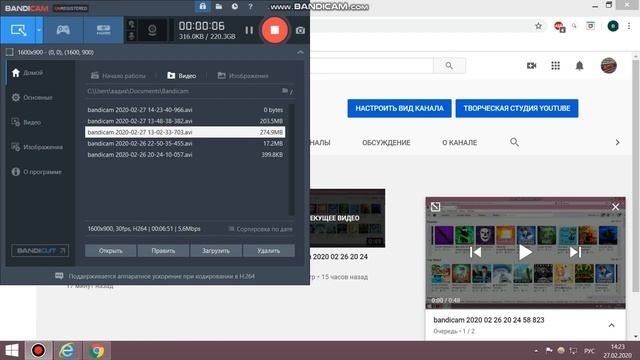The width and height of the screenshot is (640, 360).
Task: Open the О КАНАЛЕ channel tab
Action: tap(460, 143)
